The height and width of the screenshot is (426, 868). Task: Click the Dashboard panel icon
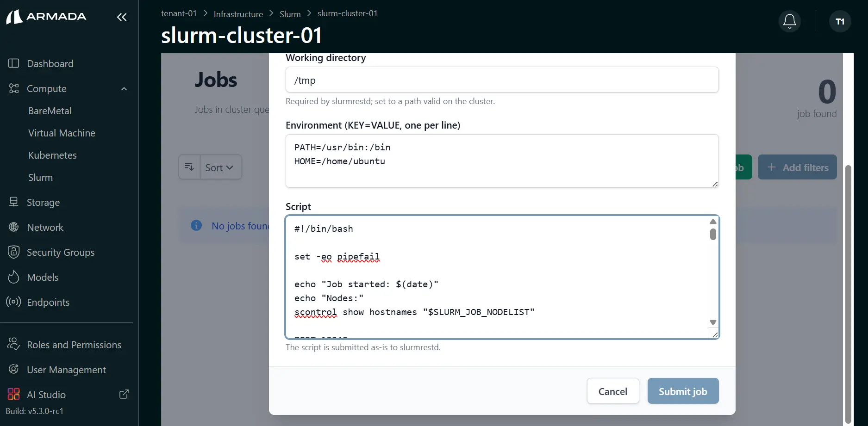pyautogui.click(x=14, y=63)
